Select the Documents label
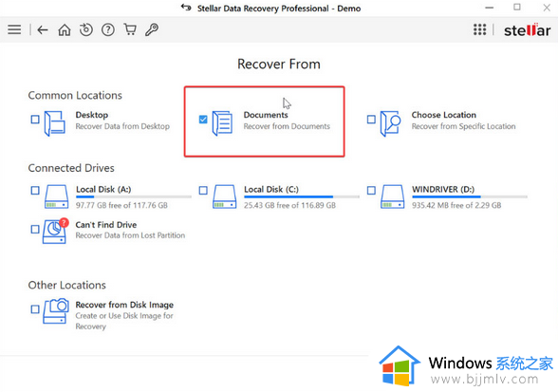Screen dimensions: 558x392 (266, 115)
